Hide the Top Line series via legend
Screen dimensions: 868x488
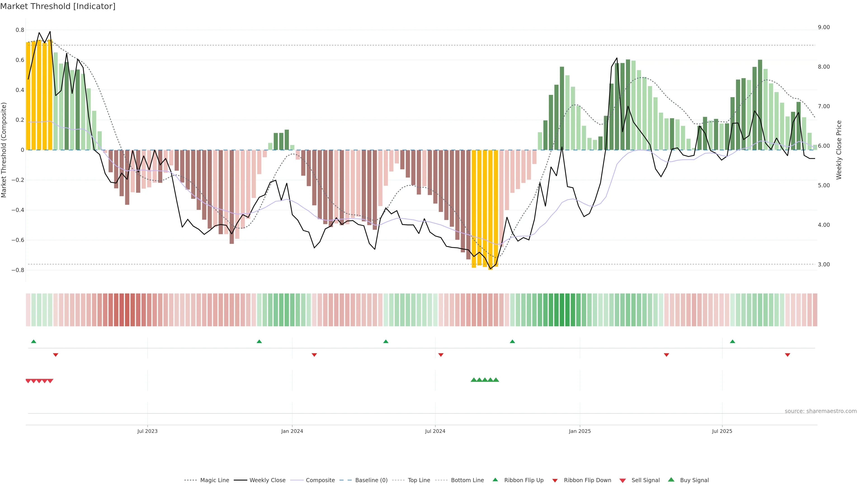(x=419, y=480)
